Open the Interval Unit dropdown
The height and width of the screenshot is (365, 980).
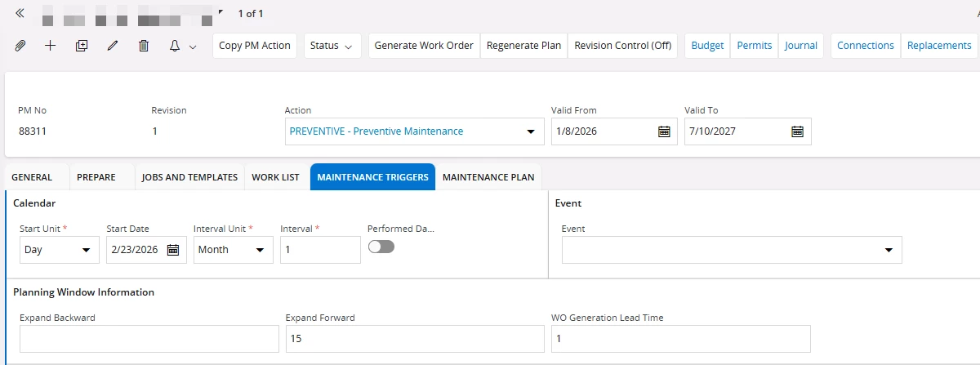coord(260,250)
